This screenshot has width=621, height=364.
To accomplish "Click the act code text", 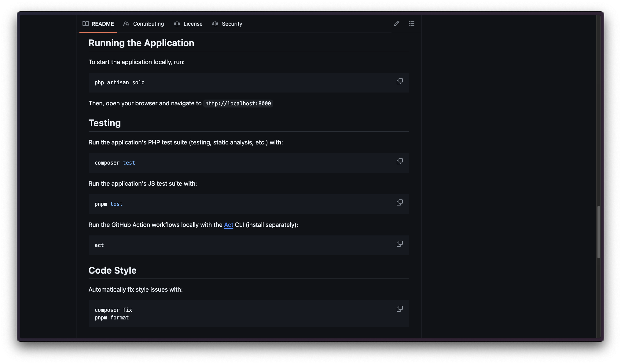I will pyautogui.click(x=99, y=245).
